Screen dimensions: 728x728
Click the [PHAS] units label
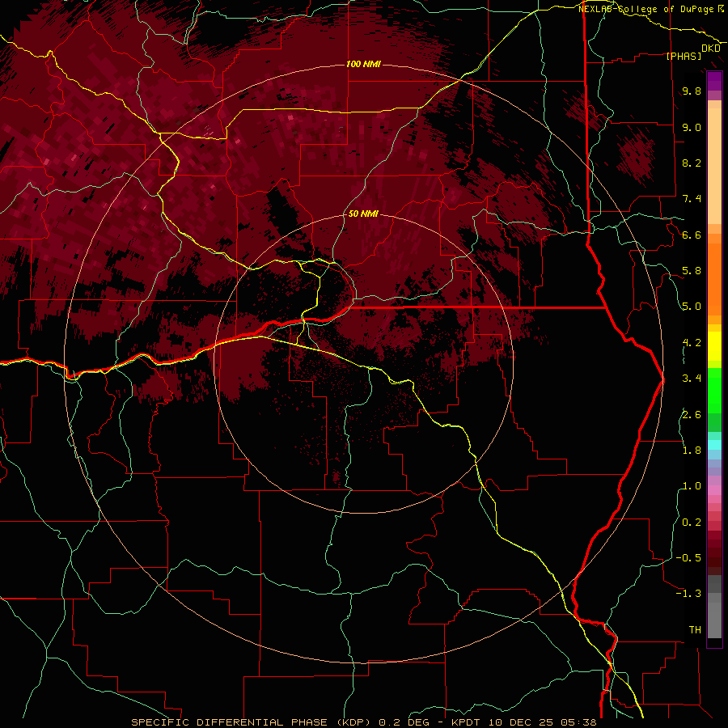pos(684,57)
